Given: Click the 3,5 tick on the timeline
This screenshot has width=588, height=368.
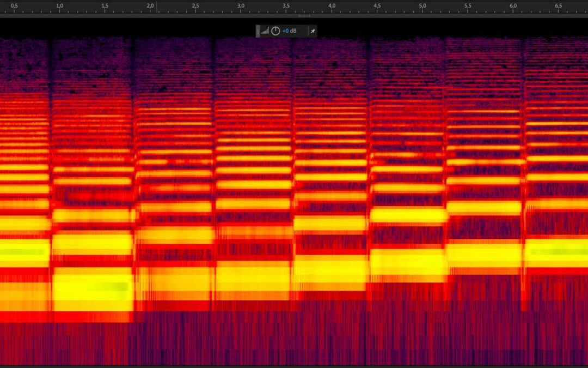Looking at the screenshot, I should point(286,6).
